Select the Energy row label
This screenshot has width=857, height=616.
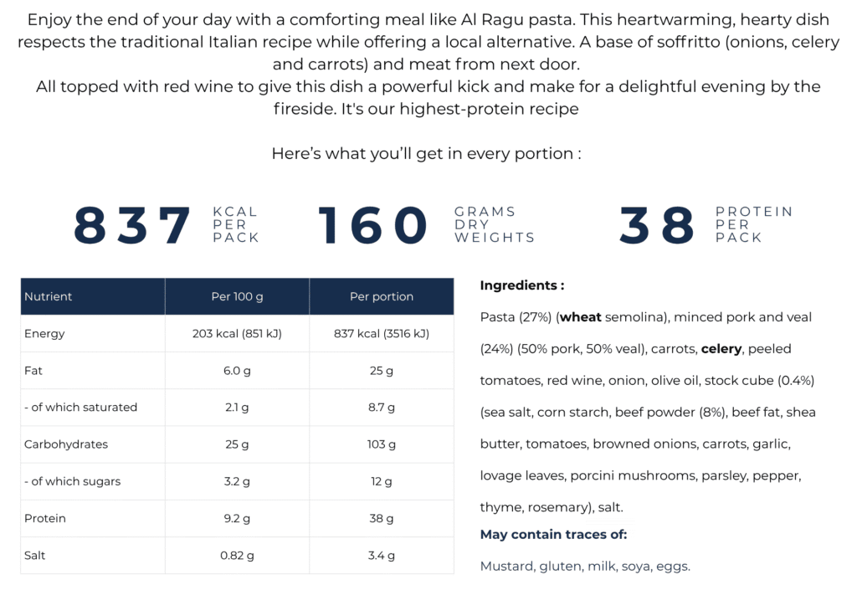[x=44, y=333]
